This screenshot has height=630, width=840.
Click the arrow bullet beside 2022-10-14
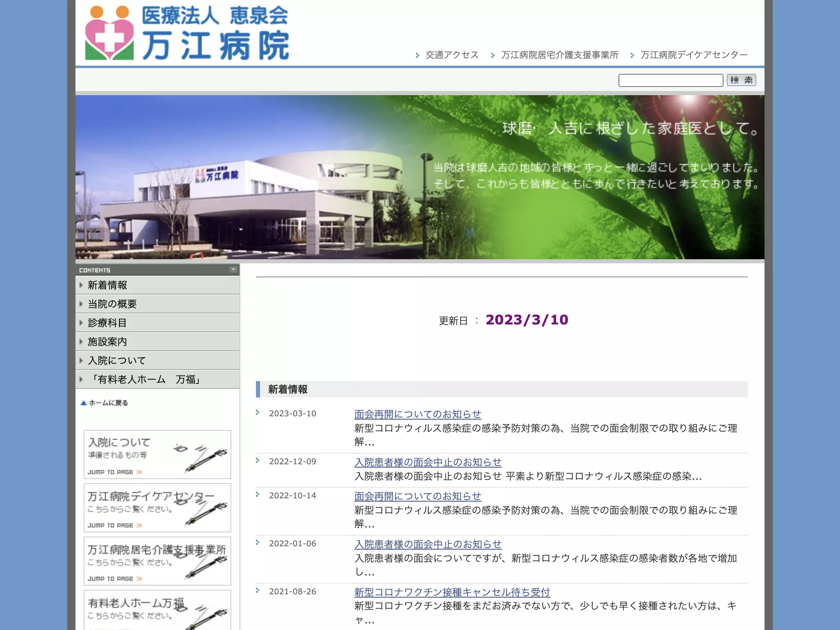pos(258,494)
